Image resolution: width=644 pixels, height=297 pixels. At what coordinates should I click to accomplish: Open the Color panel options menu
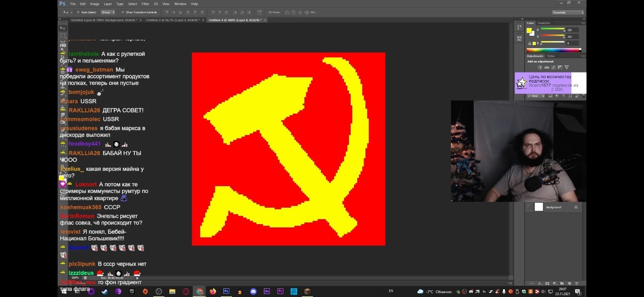583,23
